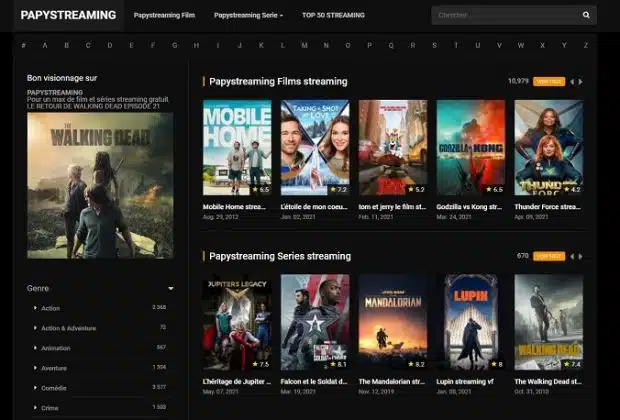This screenshot has height=420, width=620.
Task: Open Jupiter's Legacy series poster
Action: point(237,322)
